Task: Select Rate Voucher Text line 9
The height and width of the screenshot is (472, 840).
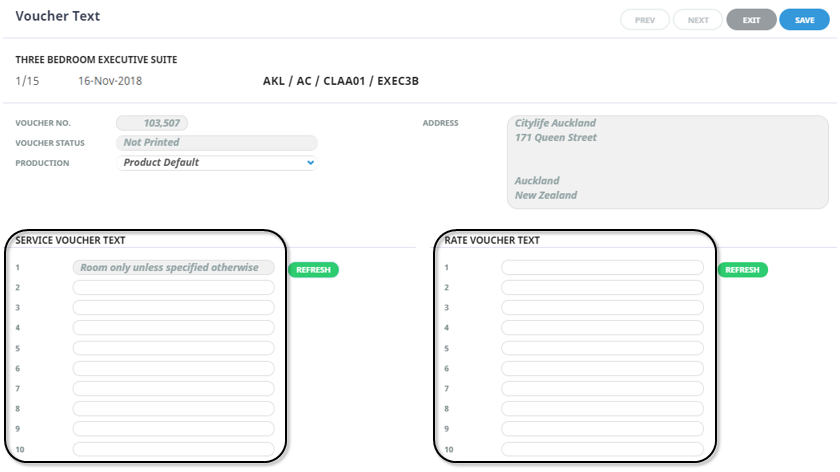Action: click(x=602, y=429)
